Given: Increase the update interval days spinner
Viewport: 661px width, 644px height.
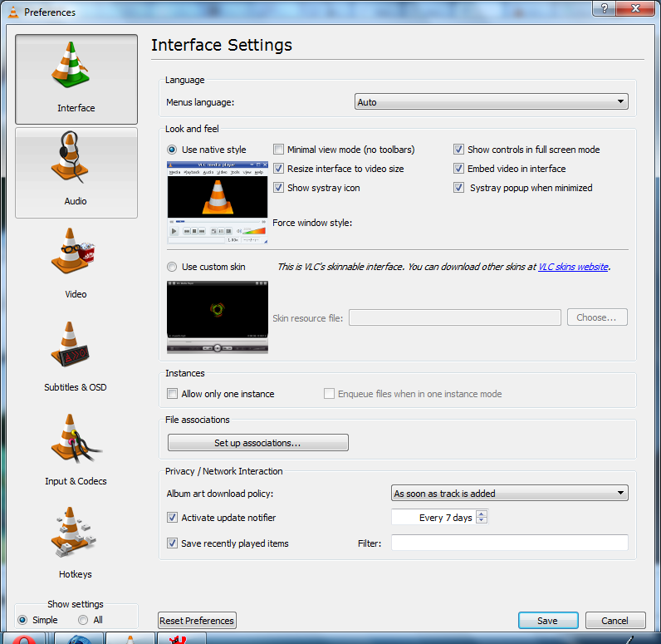Looking at the screenshot, I should pos(482,514).
